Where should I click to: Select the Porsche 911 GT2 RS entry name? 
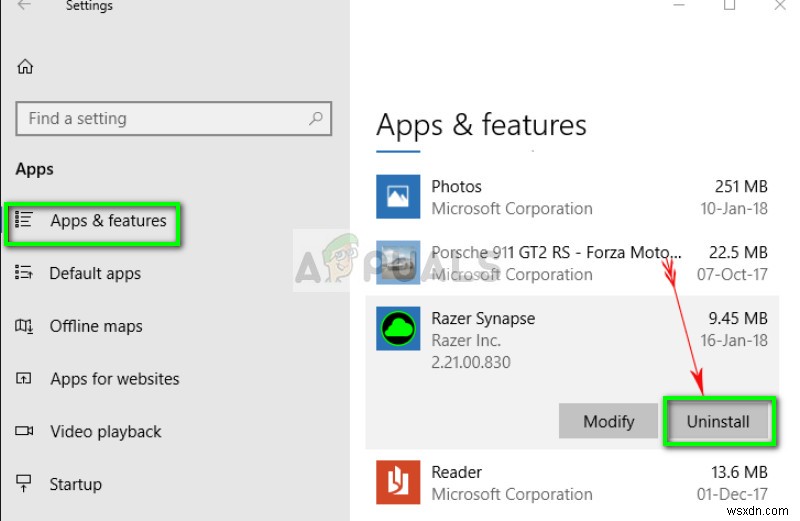(556, 253)
